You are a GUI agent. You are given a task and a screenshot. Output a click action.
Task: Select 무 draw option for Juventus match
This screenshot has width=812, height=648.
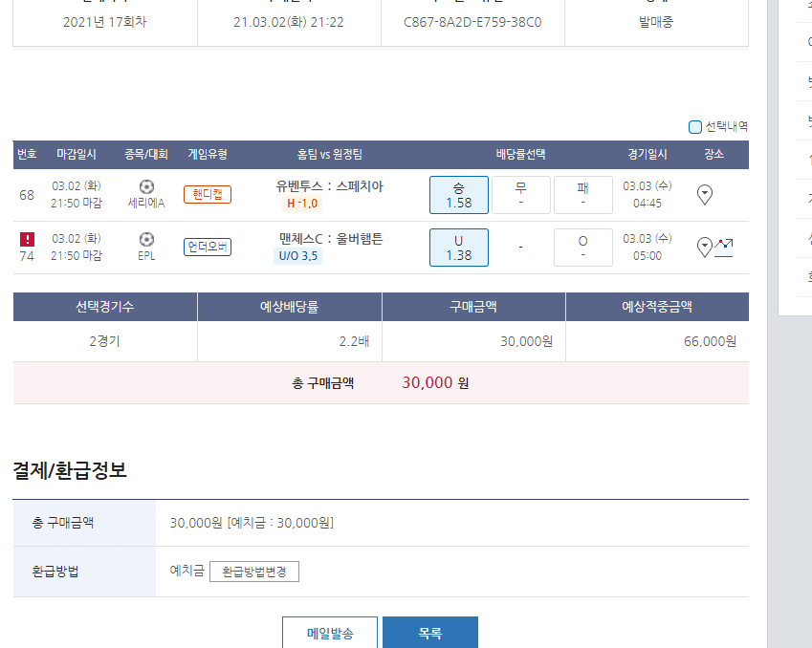click(x=520, y=195)
